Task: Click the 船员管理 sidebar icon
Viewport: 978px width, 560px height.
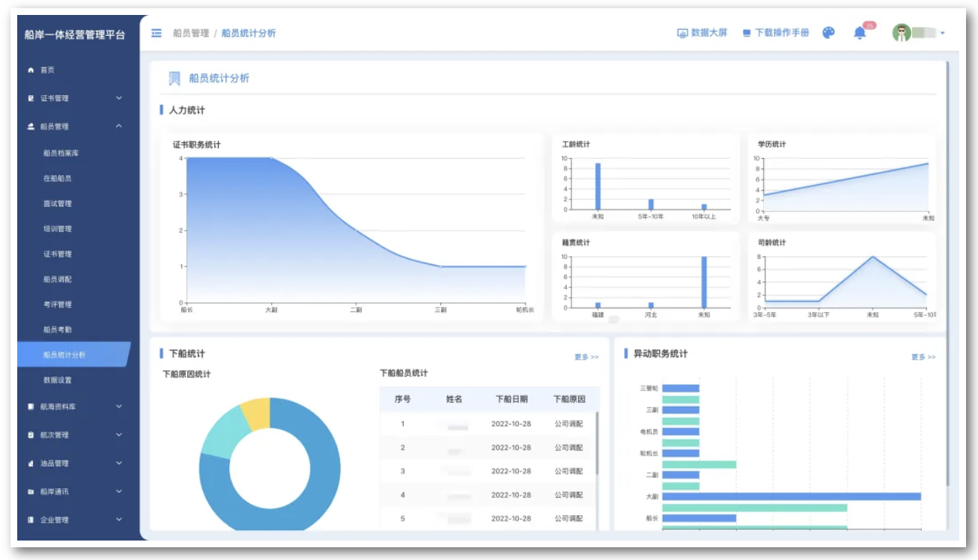Action: (x=31, y=127)
